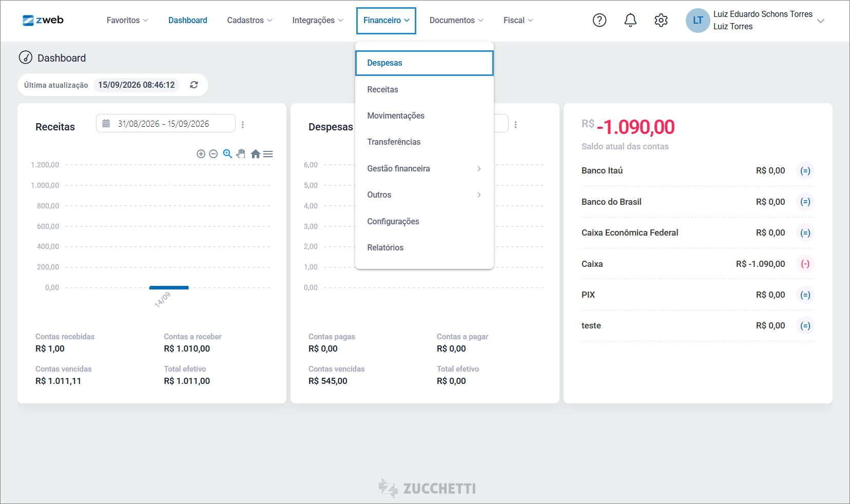Click the Caixa negative balance indicator
The image size is (850, 504).
(x=805, y=264)
